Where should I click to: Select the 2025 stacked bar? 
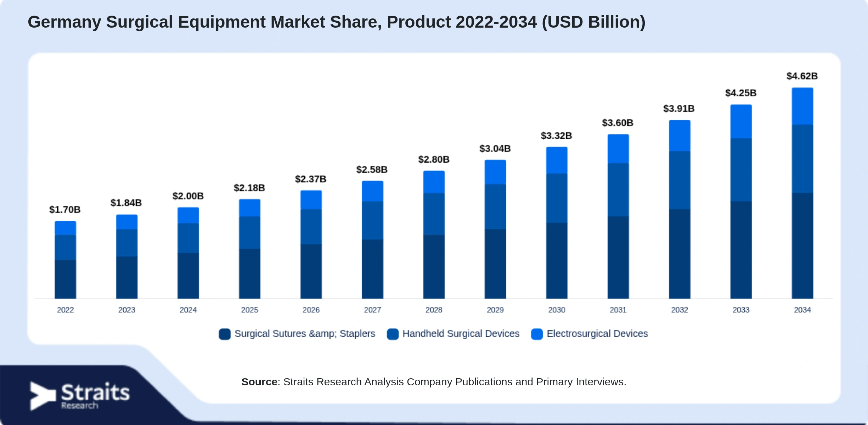(x=250, y=249)
